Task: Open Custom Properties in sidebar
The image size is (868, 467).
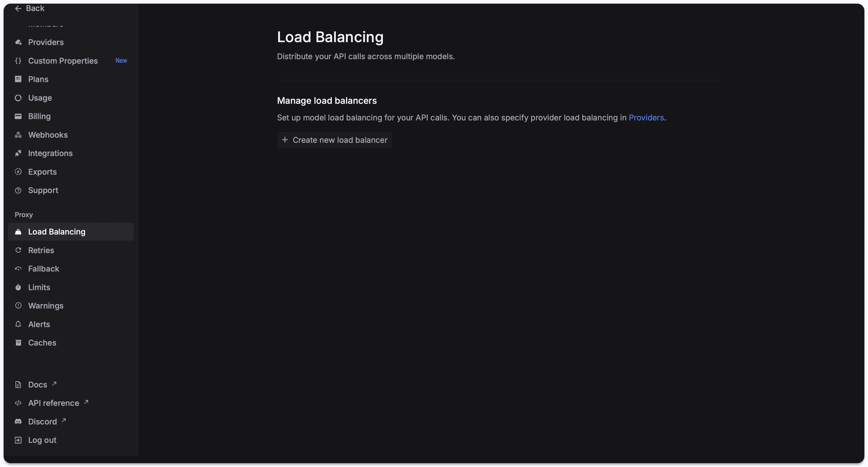Action: [71, 61]
